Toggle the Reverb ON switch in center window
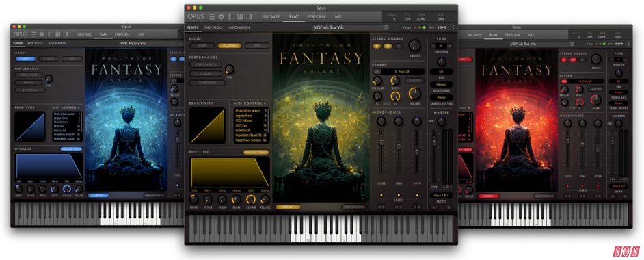The height and width of the screenshot is (260, 644). pos(377,71)
